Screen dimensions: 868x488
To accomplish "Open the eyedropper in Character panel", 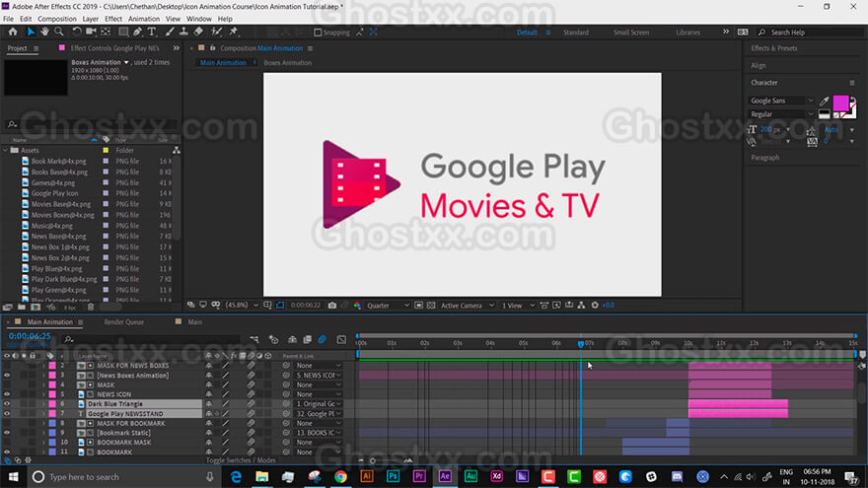I will [x=825, y=101].
